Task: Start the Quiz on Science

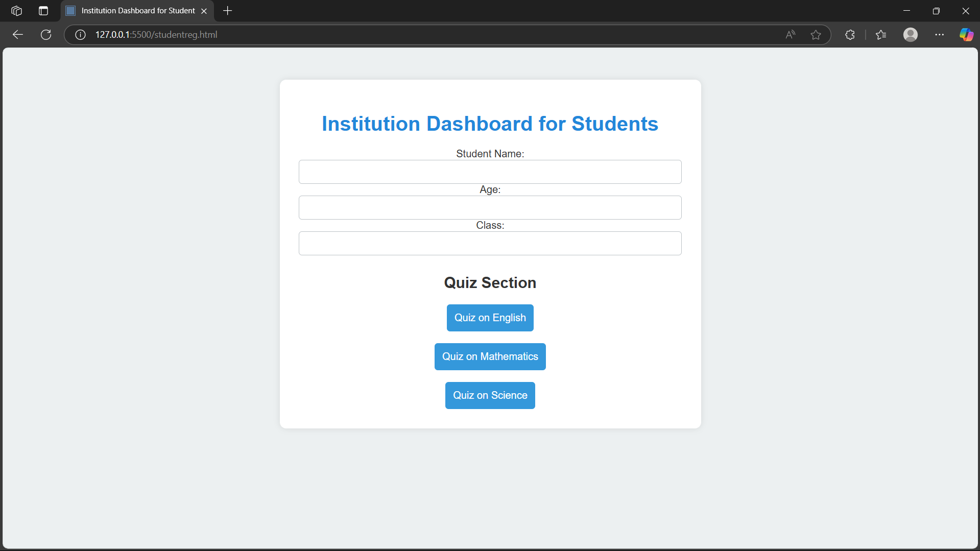Action: point(490,395)
